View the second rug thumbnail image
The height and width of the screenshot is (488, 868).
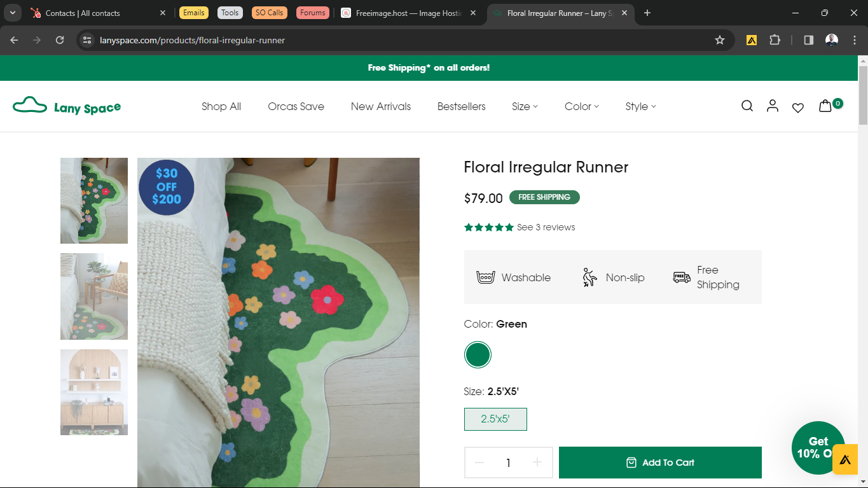pyautogui.click(x=94, y=296)
